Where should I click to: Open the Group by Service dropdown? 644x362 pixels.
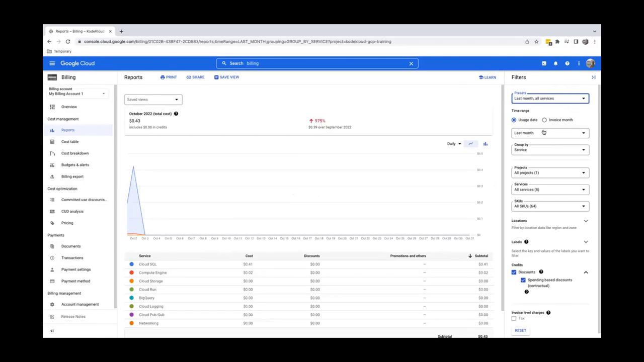[550, 149]
